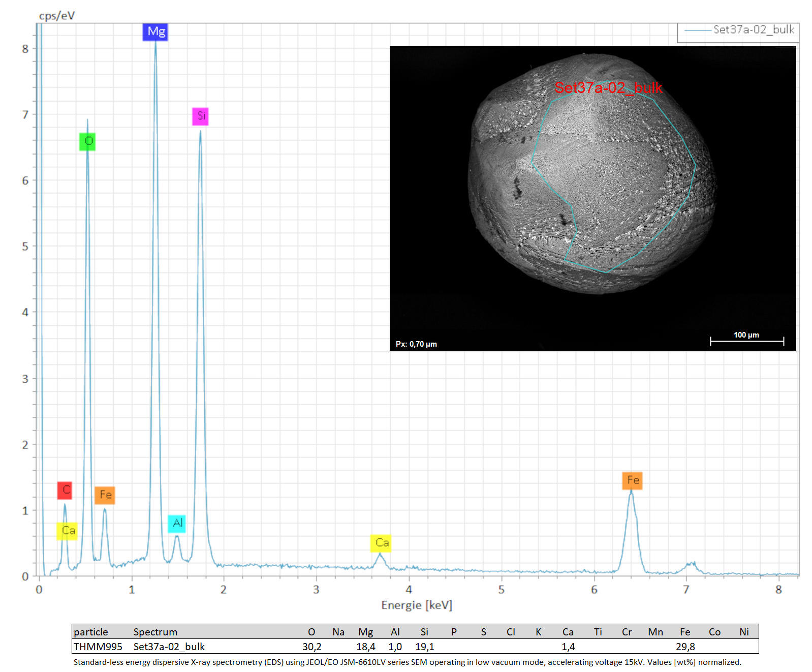Image resolution: width=812 pixels, height=672 pixels.
Task: Select the cps/eV axis unit label
Action: pyautogui.click(x=57, y=16)
